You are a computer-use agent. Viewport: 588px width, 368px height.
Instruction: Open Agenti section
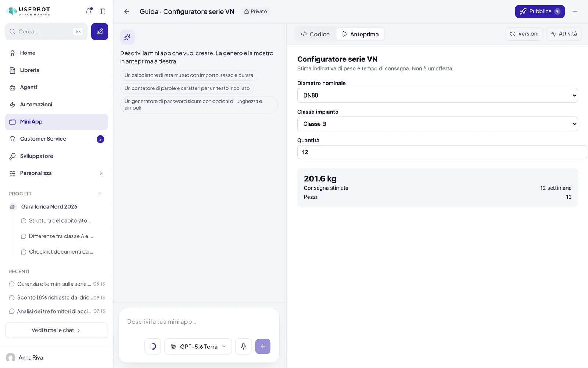tap(57, 87)
